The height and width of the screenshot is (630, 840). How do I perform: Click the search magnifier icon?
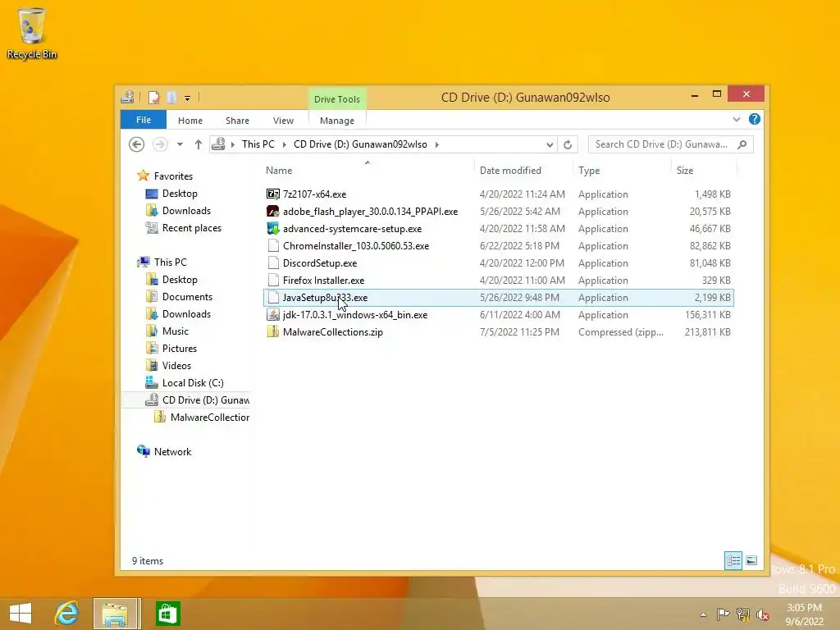click(x=742, y=144)
